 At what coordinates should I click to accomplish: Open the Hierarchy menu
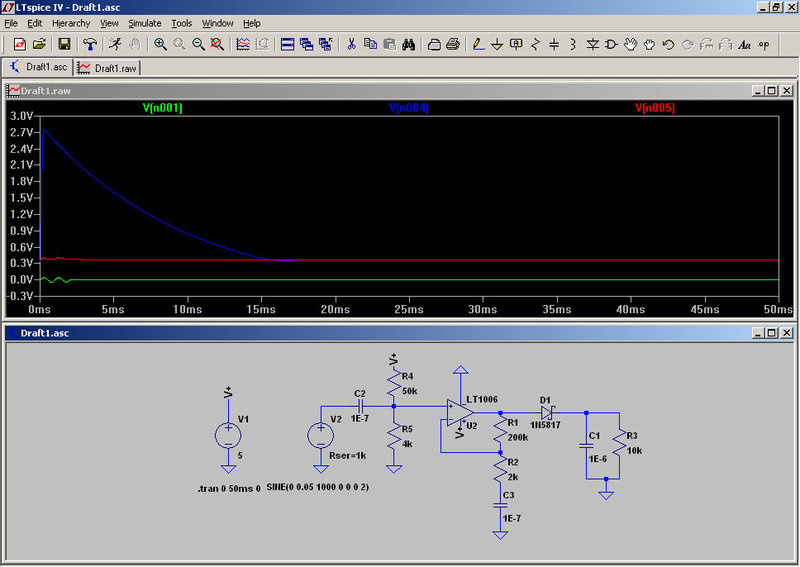[71, 23]
